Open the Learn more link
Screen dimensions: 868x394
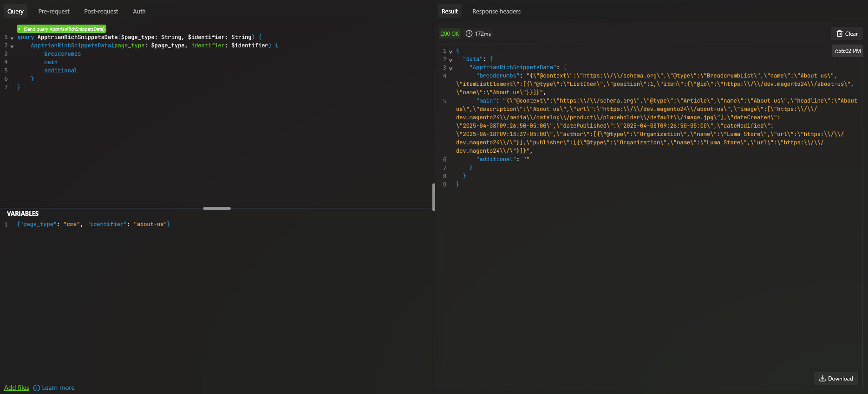coord(58,388)
